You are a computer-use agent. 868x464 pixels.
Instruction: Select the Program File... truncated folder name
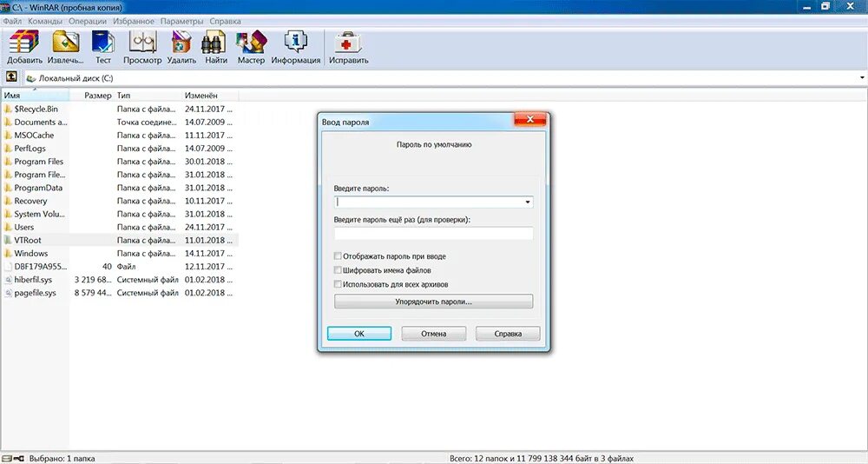(40, 175)
